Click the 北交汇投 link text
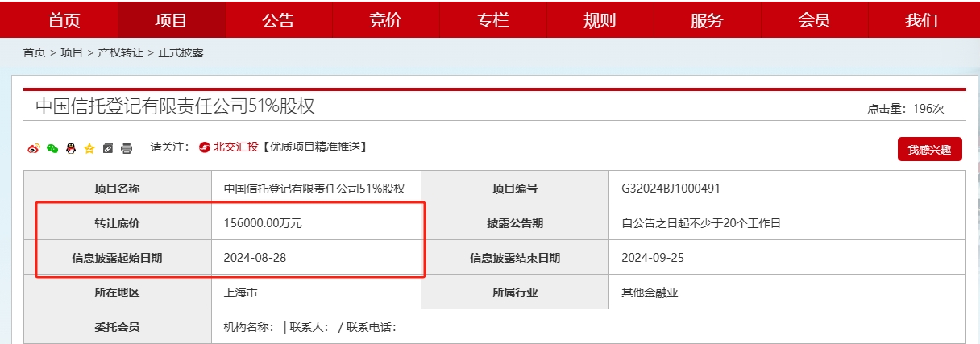The height and width of the screenshot is (344, 980). pyautogui.click(x=235, y=147)
